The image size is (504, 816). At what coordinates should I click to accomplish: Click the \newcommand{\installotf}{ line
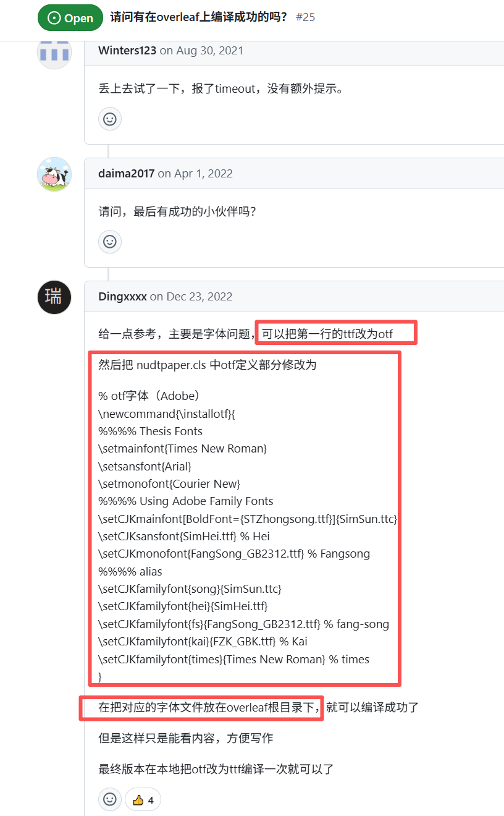(x=167, y=414)
